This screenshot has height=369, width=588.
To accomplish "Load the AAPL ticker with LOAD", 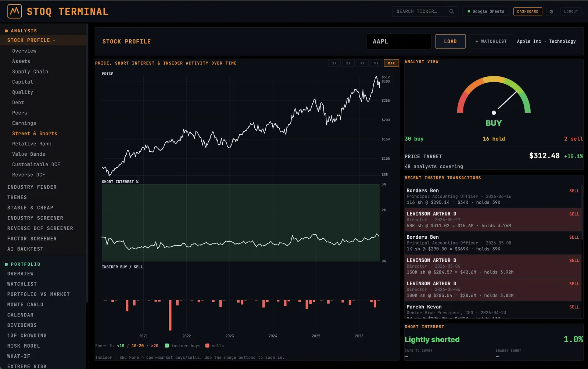I will [x=450, y=41].
